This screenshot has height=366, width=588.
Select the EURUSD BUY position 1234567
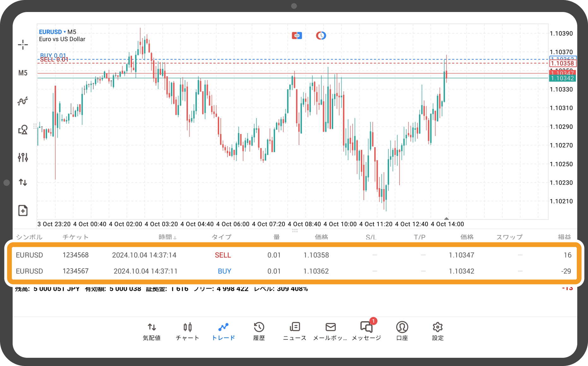(294, 271)
